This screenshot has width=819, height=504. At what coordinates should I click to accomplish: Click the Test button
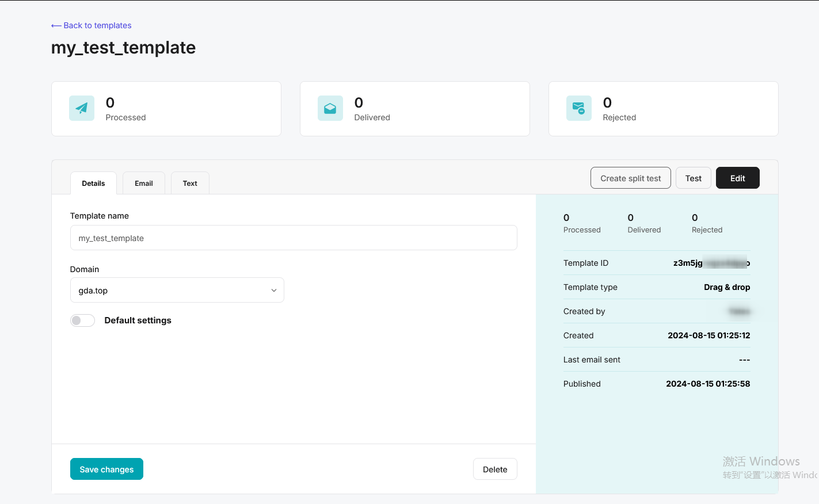[x=693, y=178]
